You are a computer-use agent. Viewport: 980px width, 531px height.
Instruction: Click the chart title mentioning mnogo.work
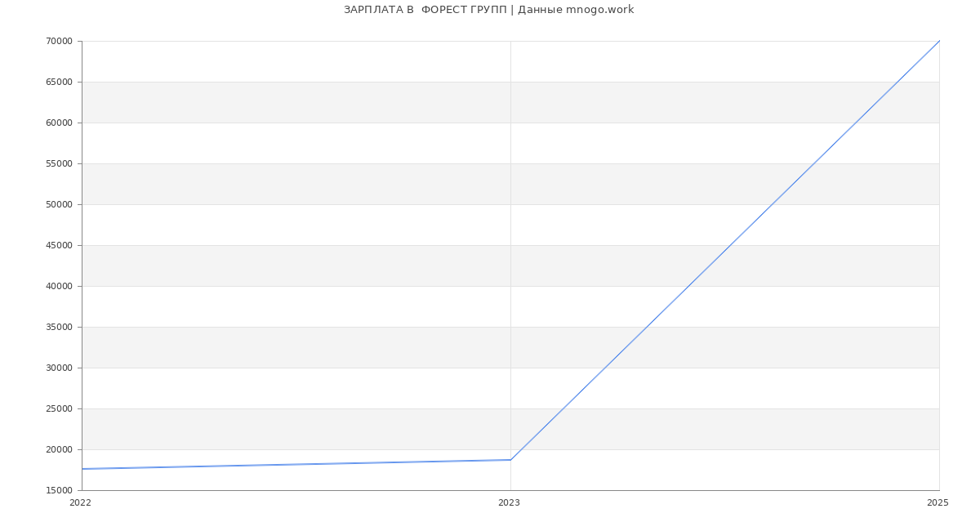point(488,10)
